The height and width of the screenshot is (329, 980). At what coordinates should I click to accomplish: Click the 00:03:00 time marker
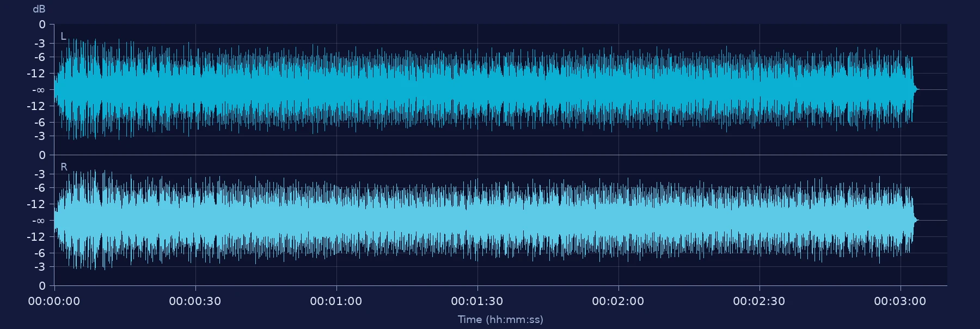900,301
